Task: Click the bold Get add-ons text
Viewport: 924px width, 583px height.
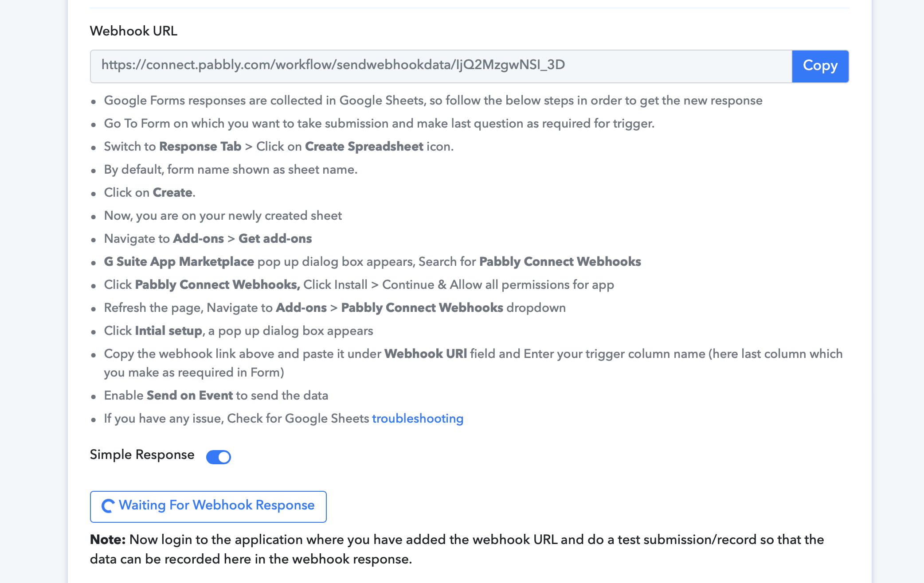Action: [275, 239]
